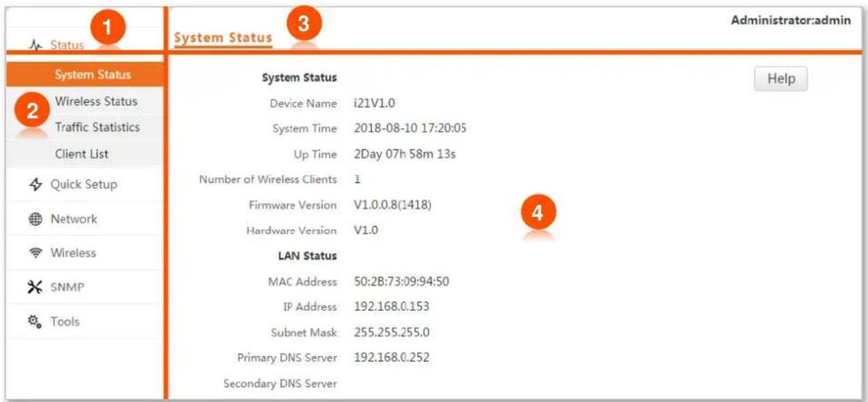Screen dimensions: 868x402
Task: Open the Tools menu
Action: (65, 321)
